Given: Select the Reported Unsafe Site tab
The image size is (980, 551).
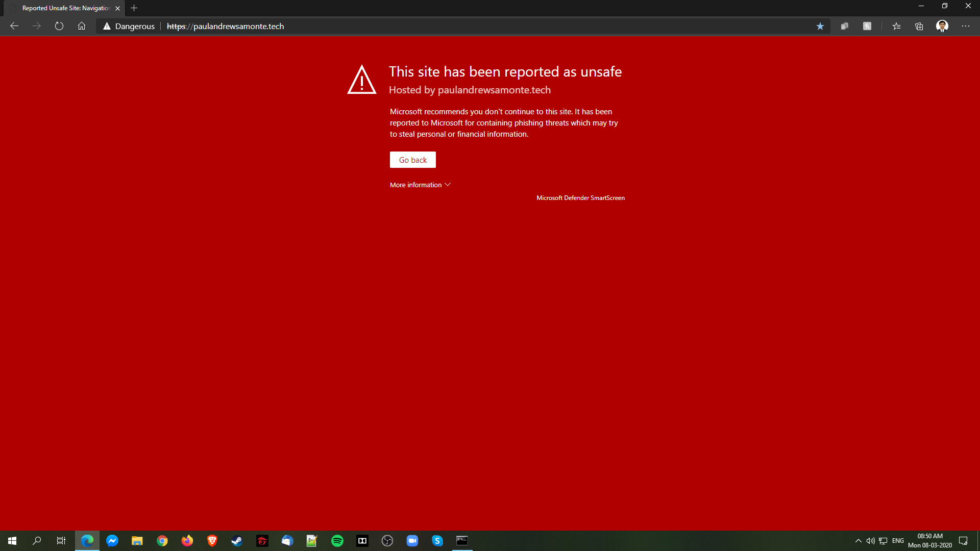Looking at the screenshot, I should click(65, 8).
